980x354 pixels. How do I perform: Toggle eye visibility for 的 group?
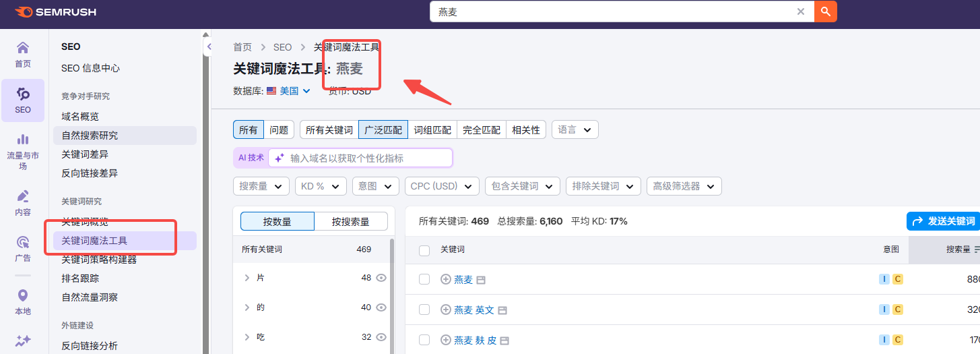pos(381,307)
